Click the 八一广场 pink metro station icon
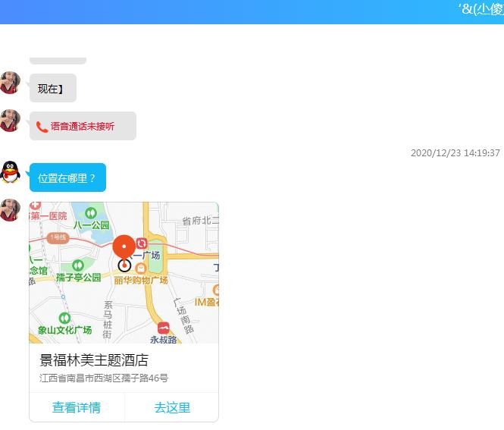 tap(142, 243)
